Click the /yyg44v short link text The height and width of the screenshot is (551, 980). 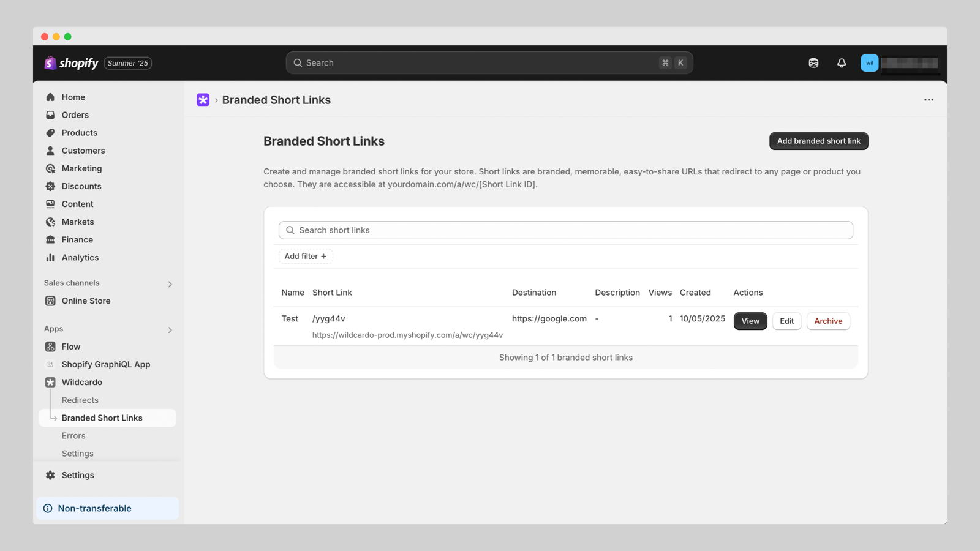[329, 318]
